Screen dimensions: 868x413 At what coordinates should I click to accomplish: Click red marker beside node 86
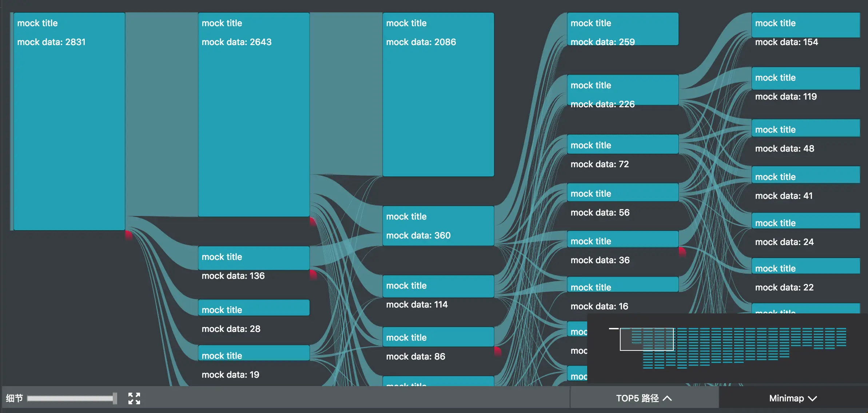click(497, 351)
